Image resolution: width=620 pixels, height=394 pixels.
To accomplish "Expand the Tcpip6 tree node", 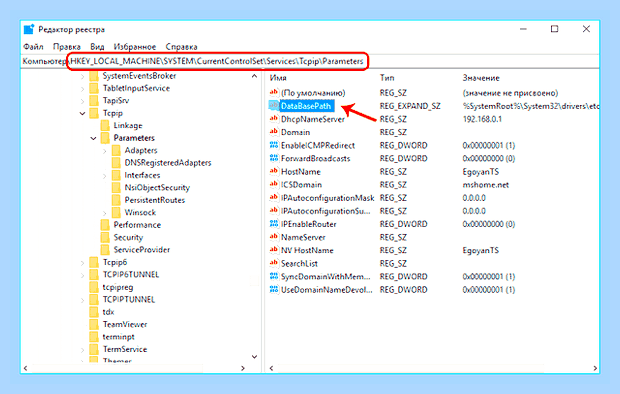I will pos(82,263).
